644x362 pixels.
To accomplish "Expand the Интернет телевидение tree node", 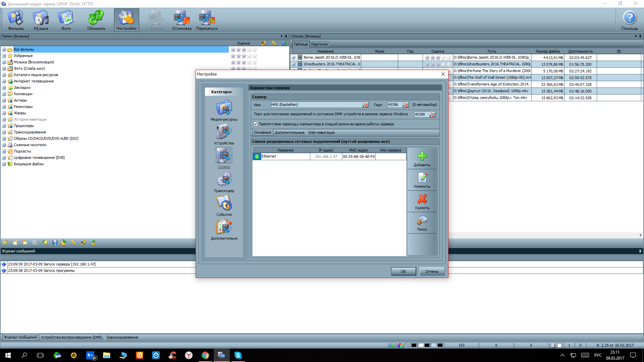I will click(4, 81).
